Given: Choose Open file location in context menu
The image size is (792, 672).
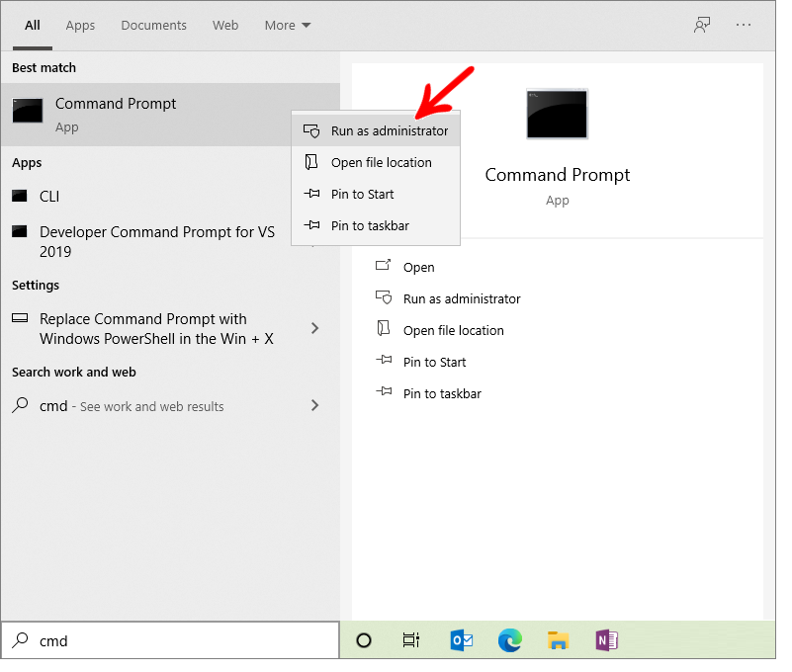Looking at the screenshot, I should [x=376, y=163].
